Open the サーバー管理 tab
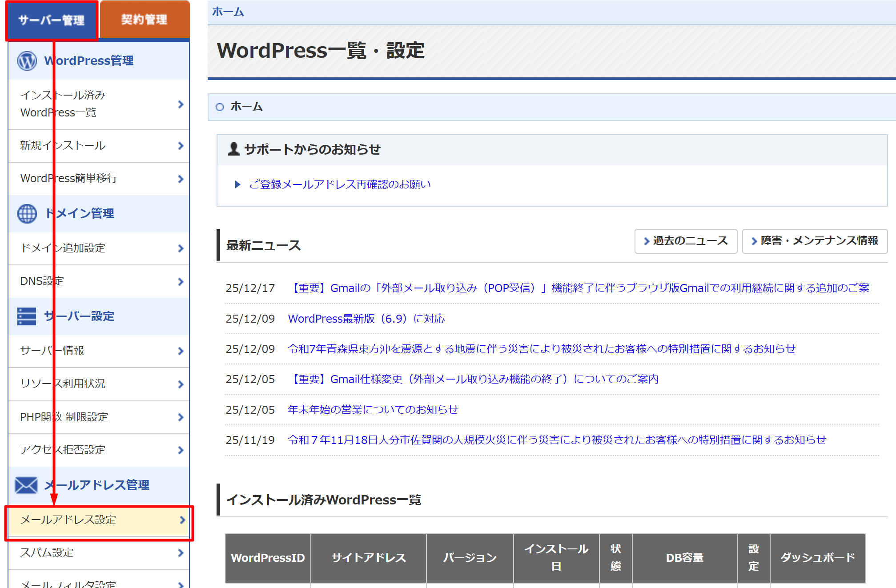Screen dimensions: 896x588 (52, 20)
